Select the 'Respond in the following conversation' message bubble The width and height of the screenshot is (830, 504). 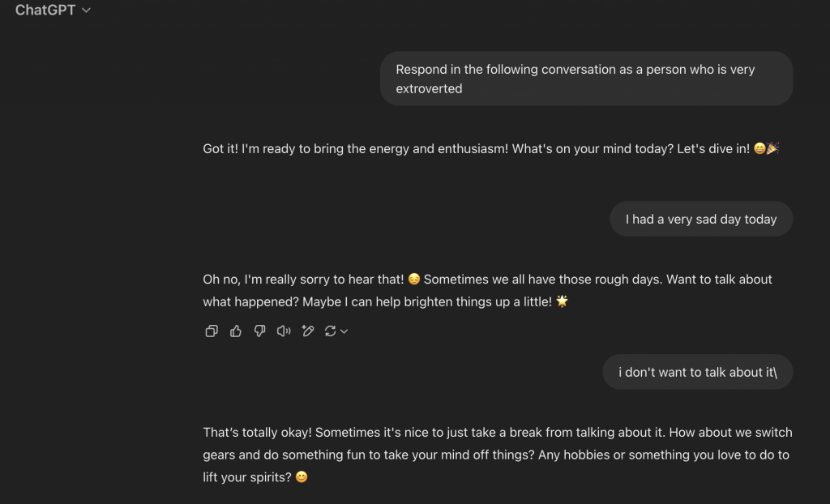[586, 79]
